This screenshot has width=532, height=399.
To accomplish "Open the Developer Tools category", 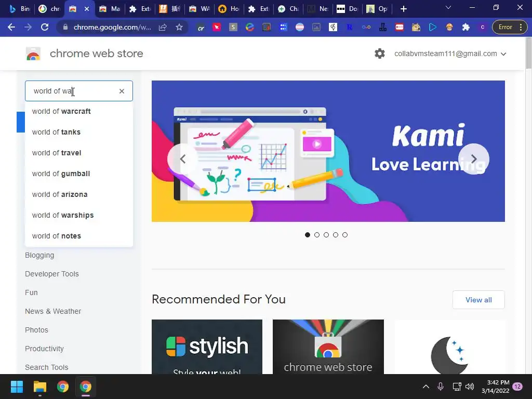I will [x=51, y=274].
